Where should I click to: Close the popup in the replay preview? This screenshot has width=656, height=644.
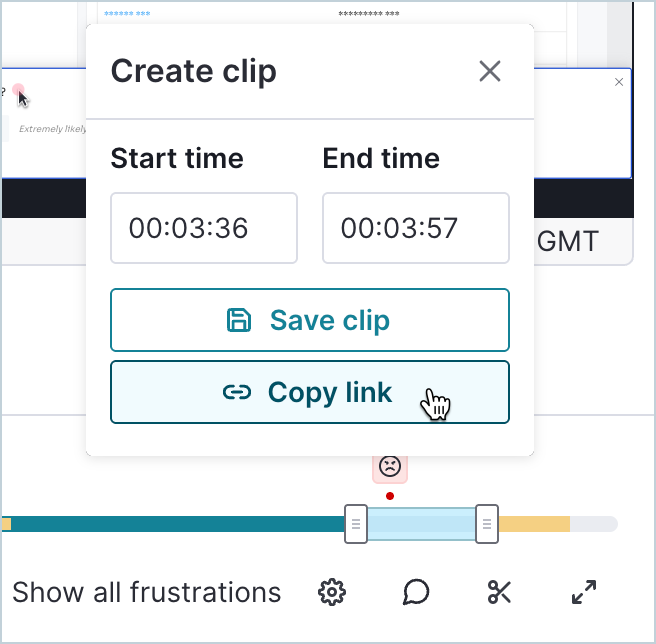619,82
